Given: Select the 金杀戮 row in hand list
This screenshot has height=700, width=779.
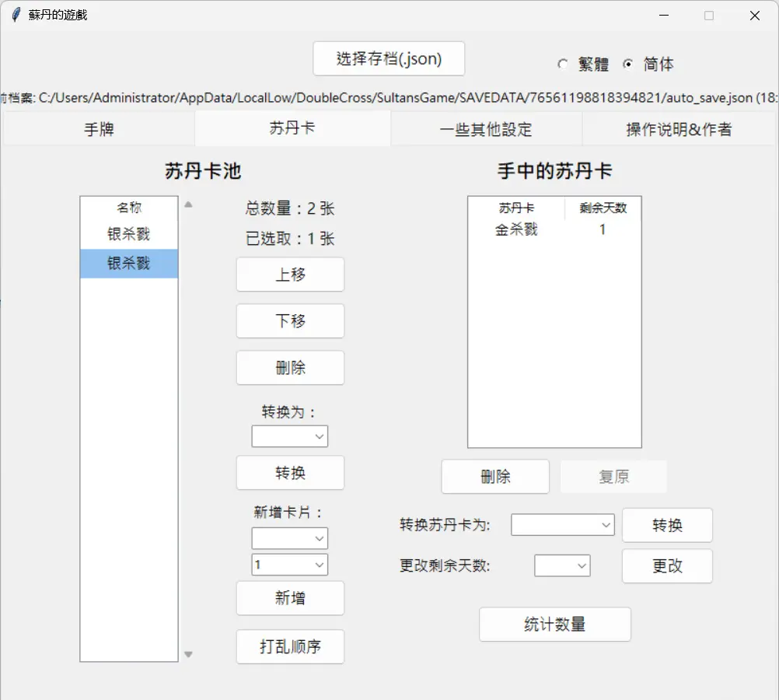Looking at the screenshot, I should pos(554,229).
